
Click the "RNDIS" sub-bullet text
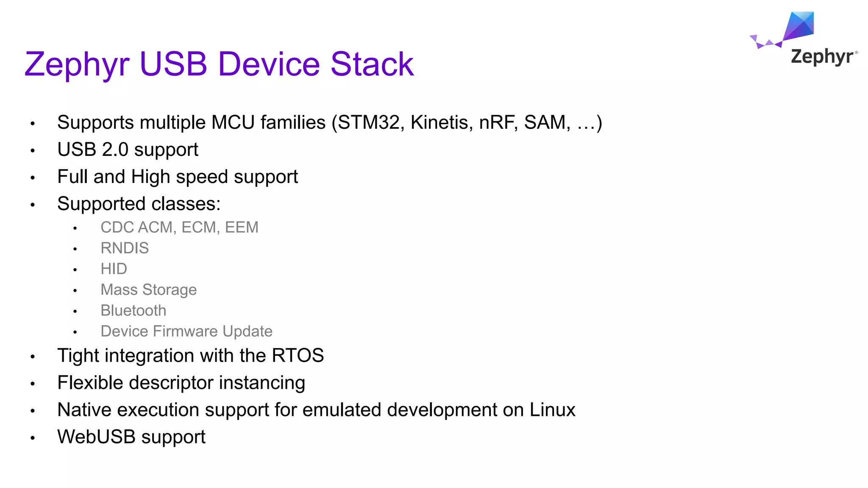coord(125,248)
